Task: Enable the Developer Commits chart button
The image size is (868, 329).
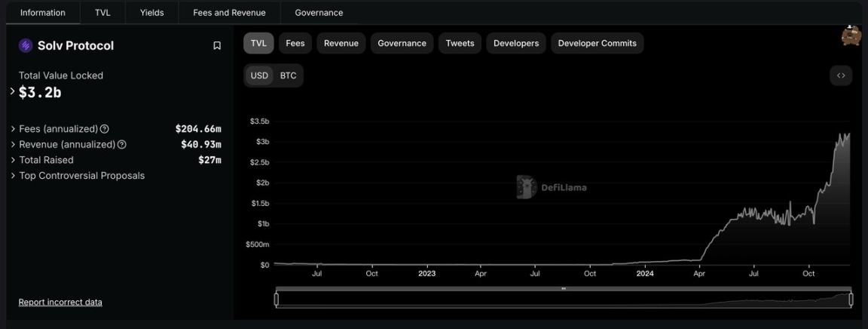Action: click(597, 43)
